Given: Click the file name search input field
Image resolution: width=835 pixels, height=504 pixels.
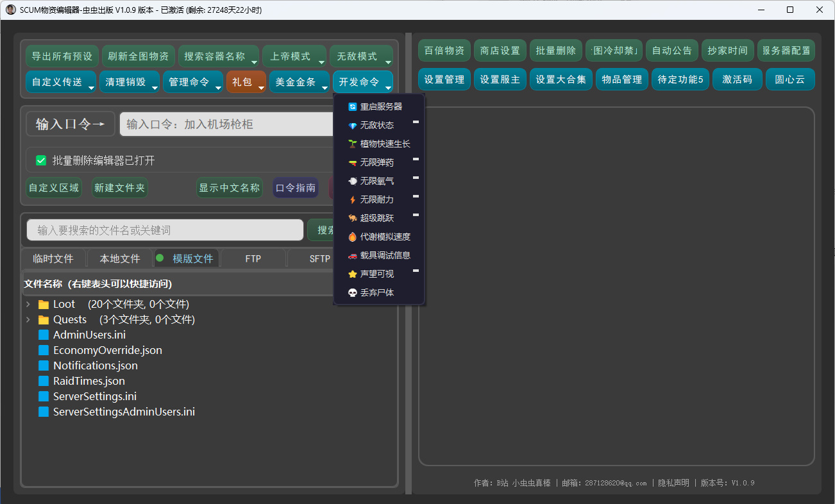Looking at the screenshot, I should click(165, 230).
